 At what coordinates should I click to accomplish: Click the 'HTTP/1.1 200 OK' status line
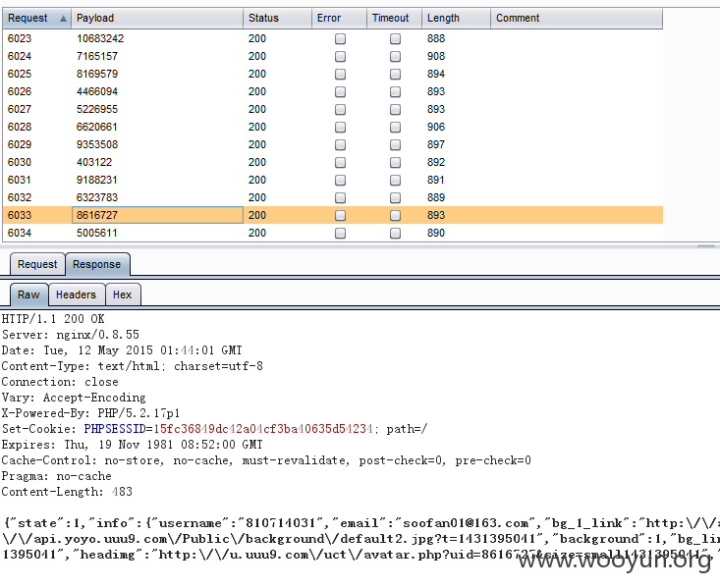[x=53, y=319]
